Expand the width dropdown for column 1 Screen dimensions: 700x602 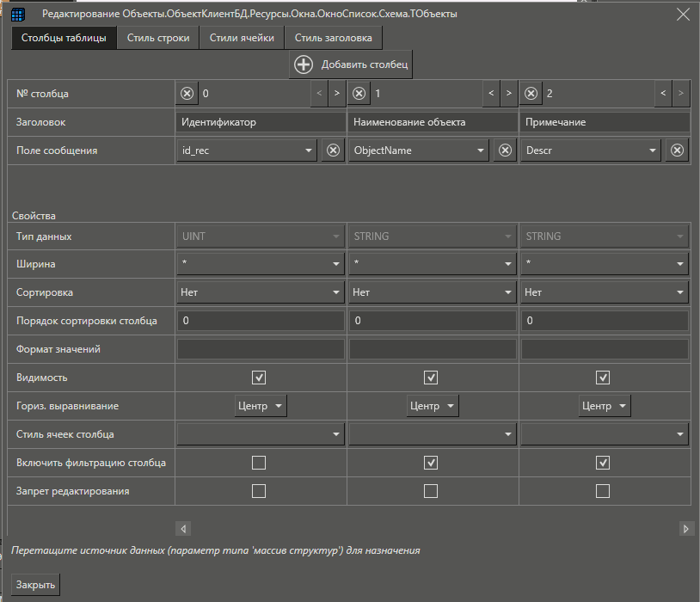tap(507, 264)
